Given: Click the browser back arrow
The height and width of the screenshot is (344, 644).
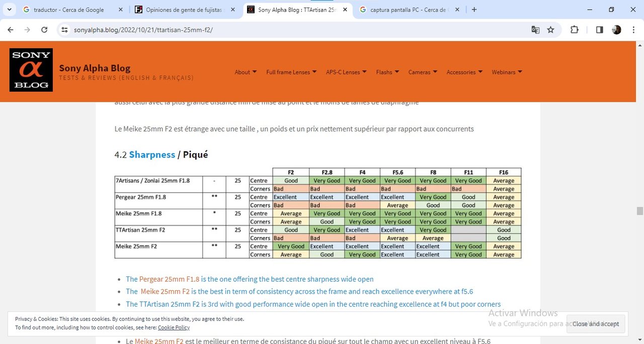Looking at the screenshot, I should click(11, 30).
